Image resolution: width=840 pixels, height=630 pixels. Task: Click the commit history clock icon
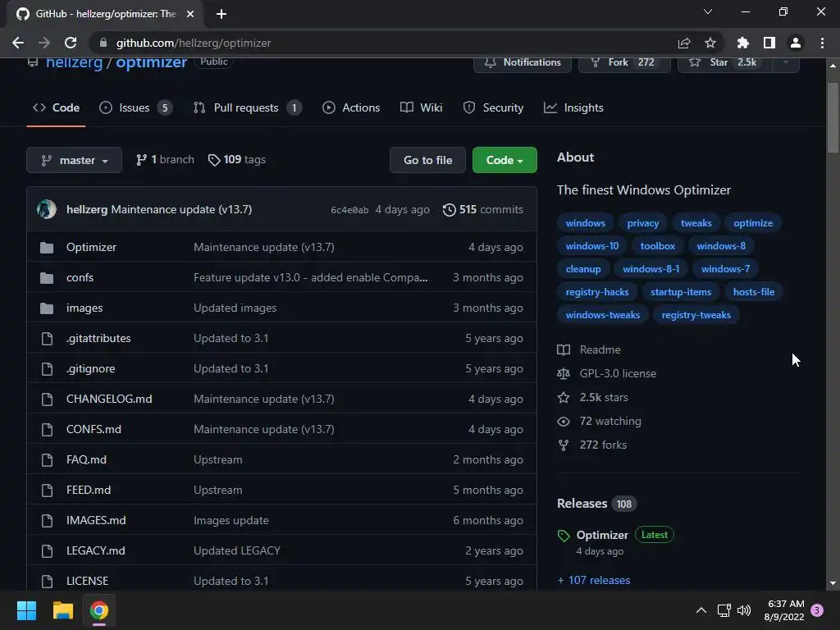[449, 209]
